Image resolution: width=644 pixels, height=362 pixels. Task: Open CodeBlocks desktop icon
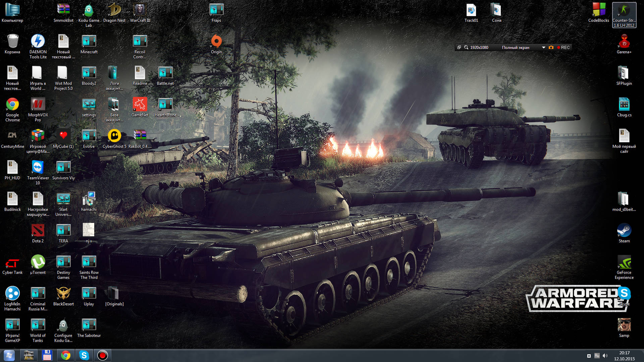click(599, 13)
